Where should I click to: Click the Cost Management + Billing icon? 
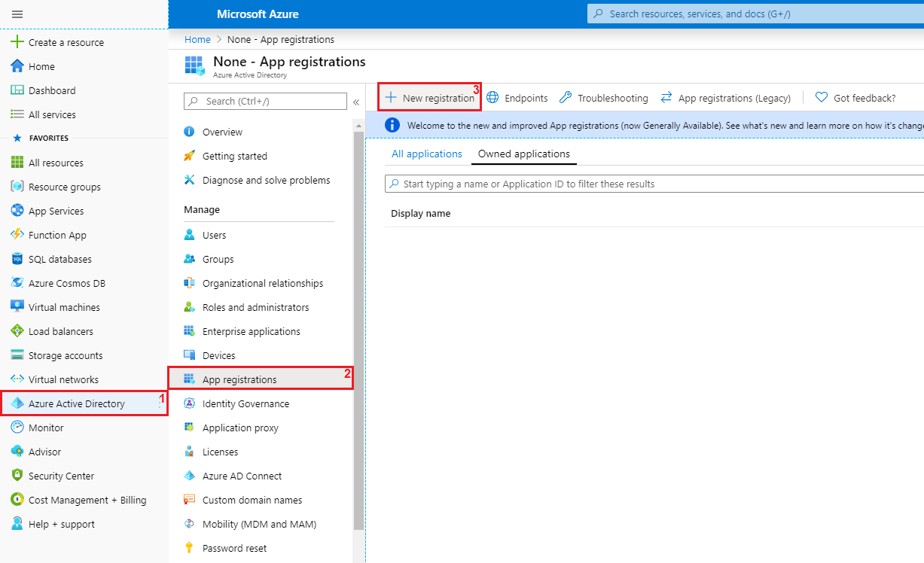tap(17, 500)
